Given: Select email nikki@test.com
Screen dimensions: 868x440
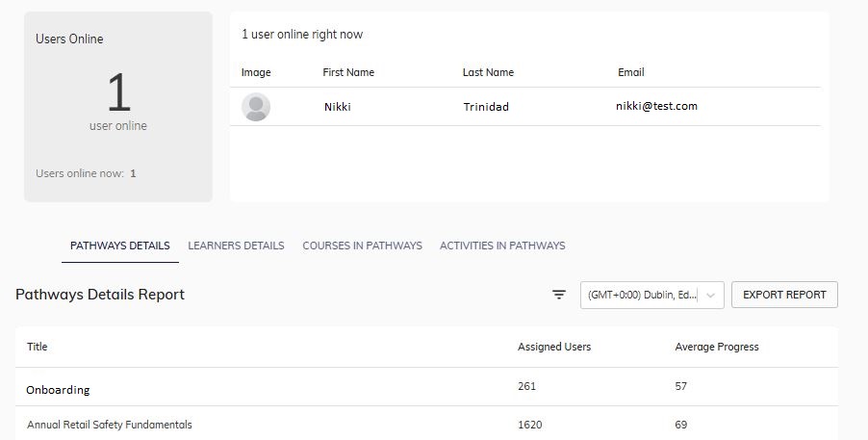Looking at the screenshot, I should tap(656, 106).
